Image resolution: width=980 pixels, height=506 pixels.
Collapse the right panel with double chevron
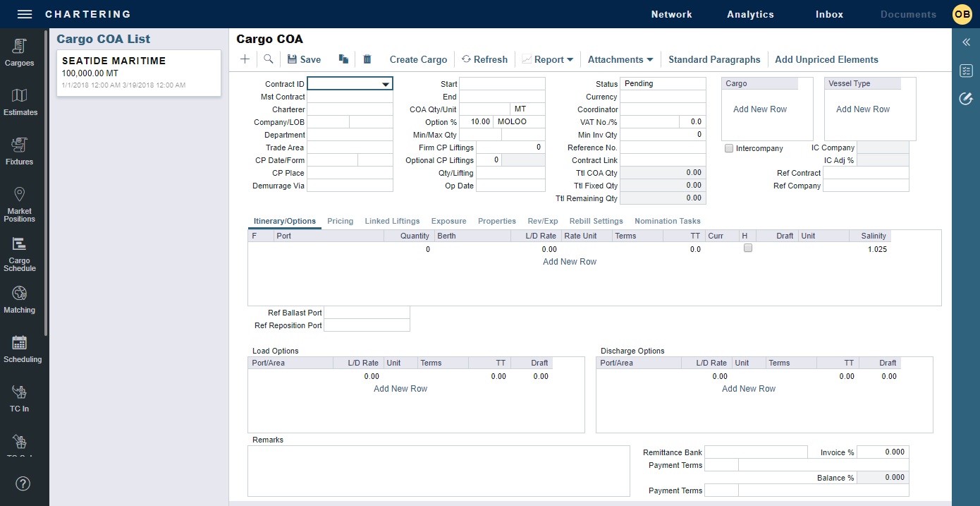966,42
